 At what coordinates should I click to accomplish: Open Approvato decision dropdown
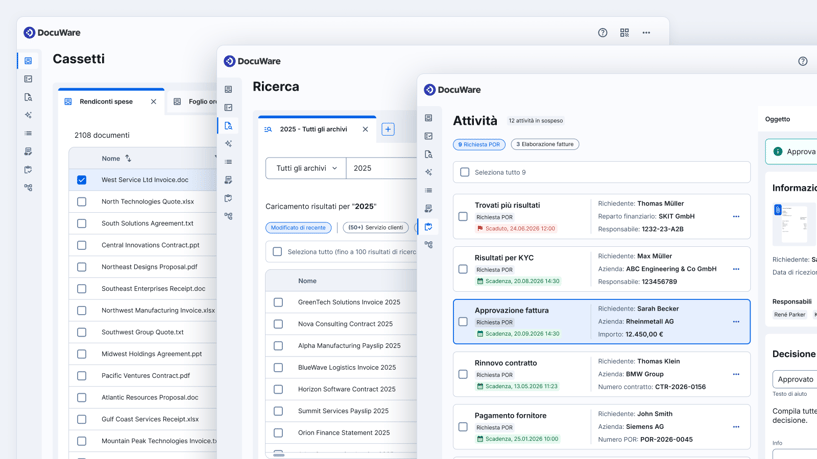795,379
